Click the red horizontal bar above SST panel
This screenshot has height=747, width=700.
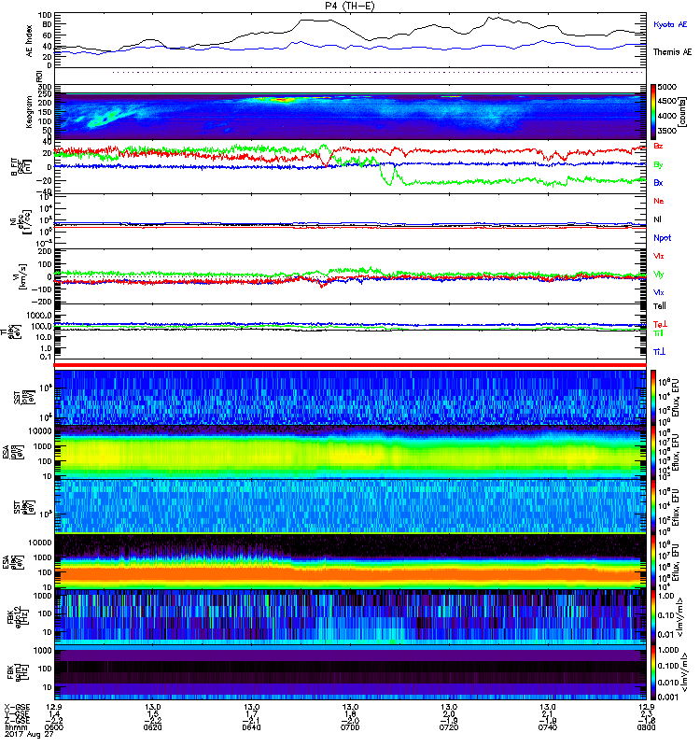pyautogui.click(x=350, y=365)
